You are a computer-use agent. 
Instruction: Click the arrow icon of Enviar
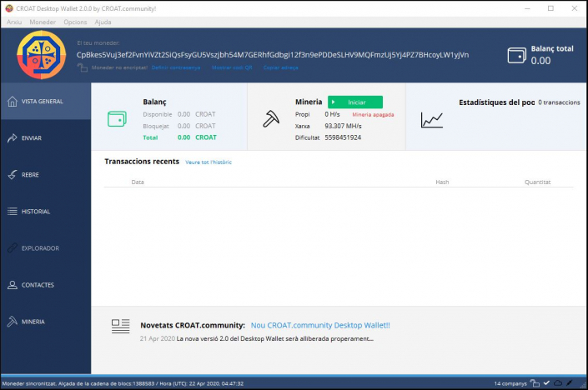click(x=13, y=137)
